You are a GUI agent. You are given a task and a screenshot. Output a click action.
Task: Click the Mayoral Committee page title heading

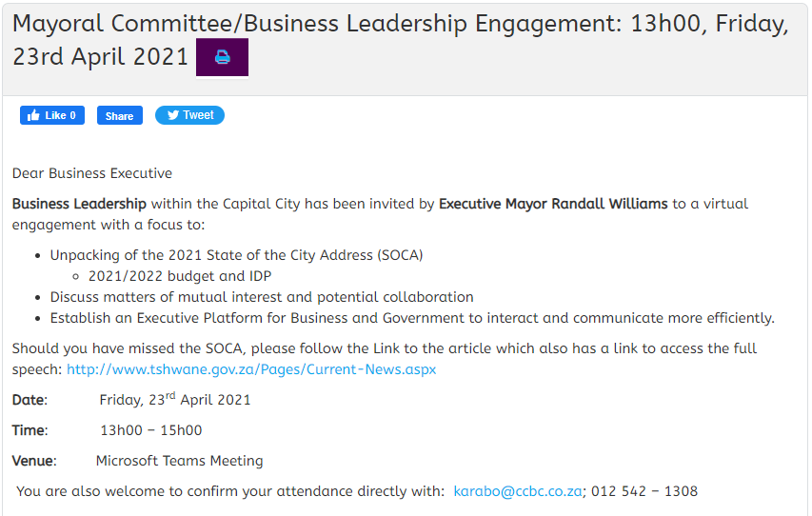(x=400, y=40)
